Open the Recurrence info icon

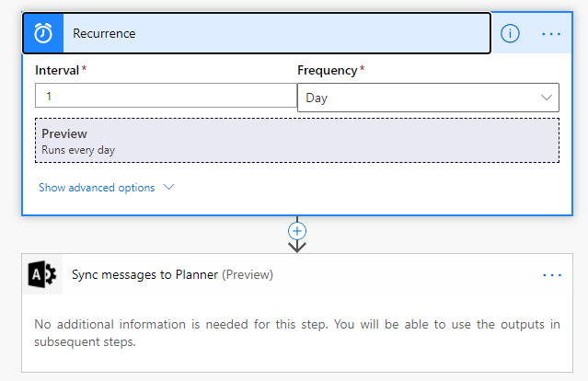tap(510, 33)
